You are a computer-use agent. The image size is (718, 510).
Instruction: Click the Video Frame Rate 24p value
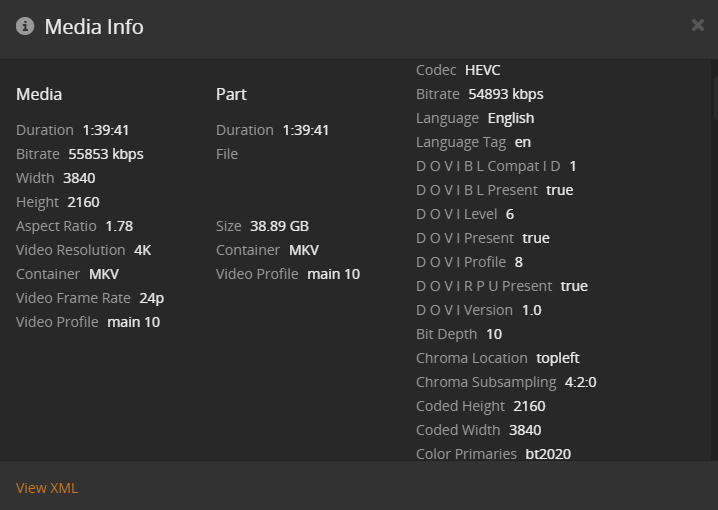pos(151,298)
